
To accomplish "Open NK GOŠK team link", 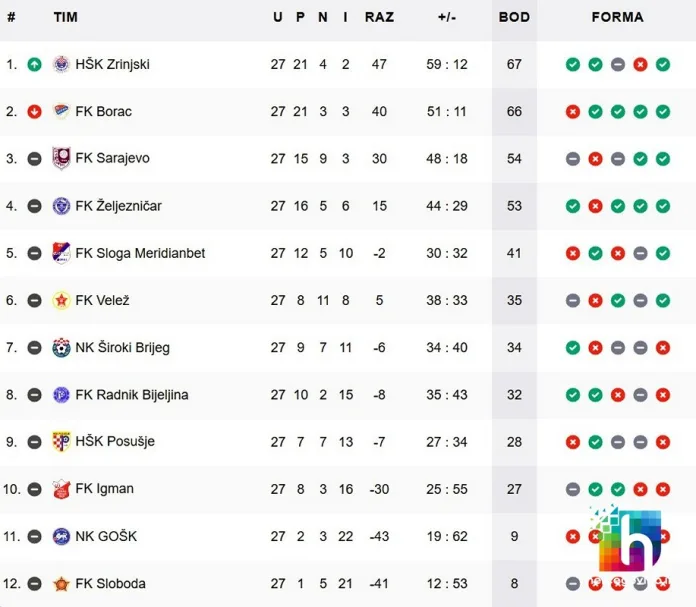I will point(106,536).
